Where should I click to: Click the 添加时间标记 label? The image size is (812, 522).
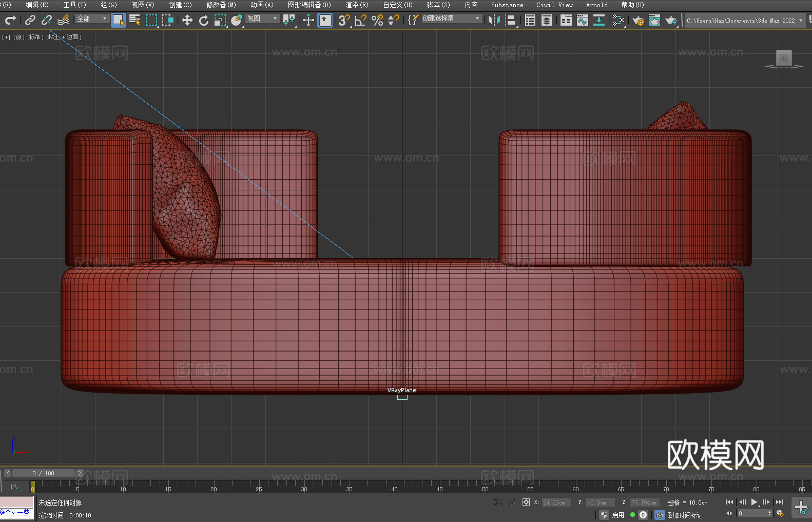(x=684, y=515)
